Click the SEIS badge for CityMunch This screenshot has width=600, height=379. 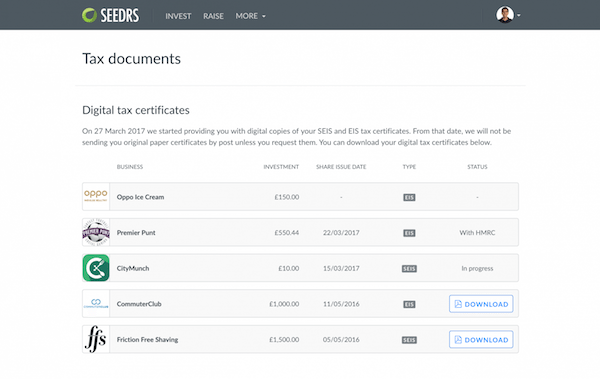pos(409,269)
